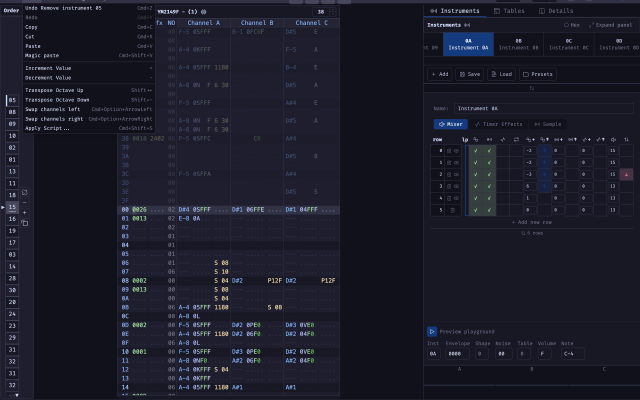This screenshot has height=400, width=640.
Task: Click the refresh icon above the order minus button
Action: pyautogui.click(x=24, y=192)
